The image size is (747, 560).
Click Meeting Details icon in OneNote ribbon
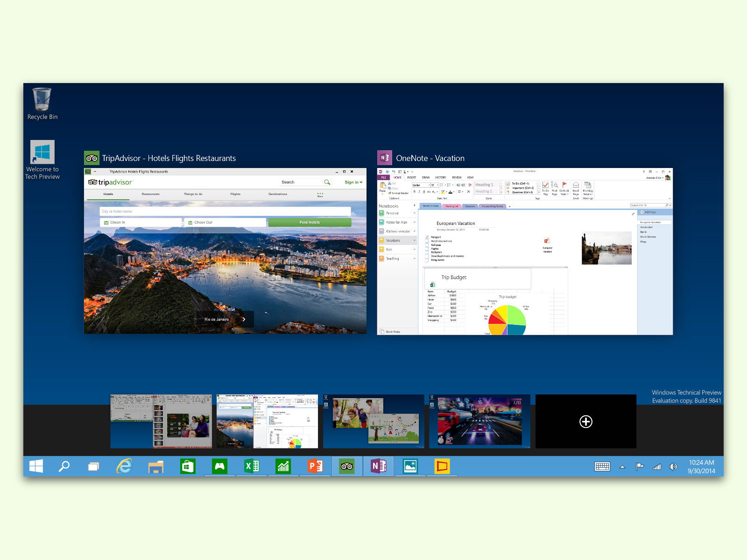[x=588, y=189]
